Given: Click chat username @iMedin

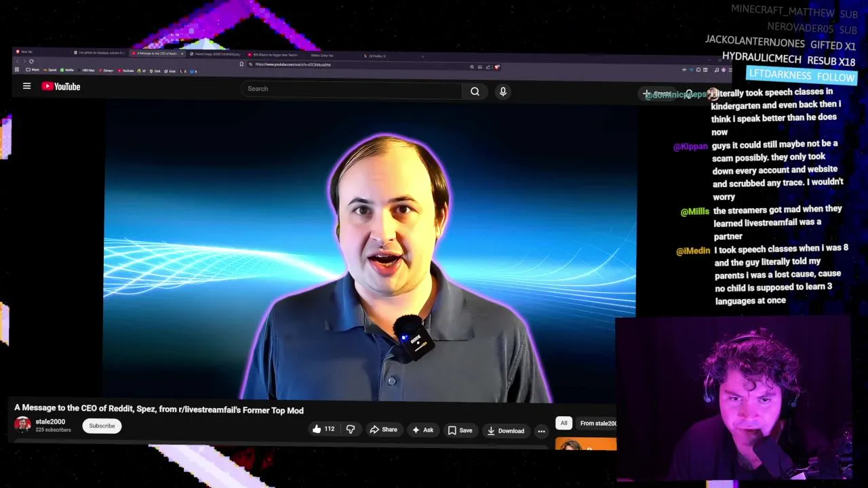Looking at the screenshot, I should click(x=693, y=251).
